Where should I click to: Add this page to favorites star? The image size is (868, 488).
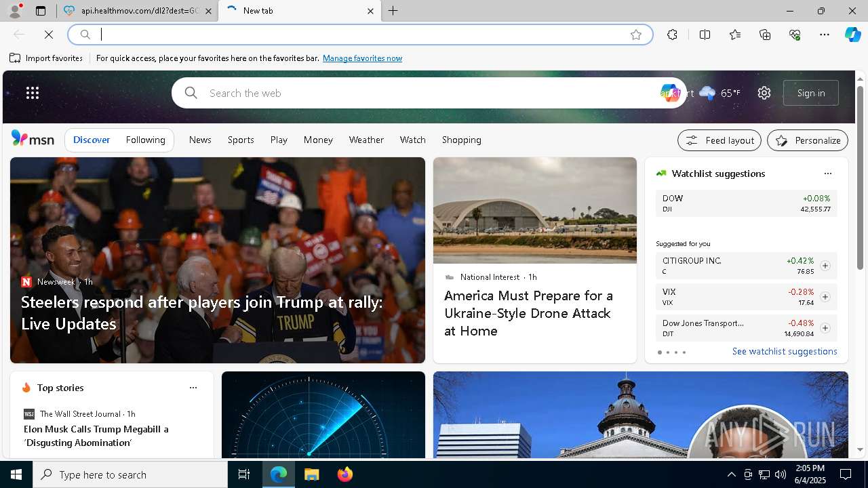coord(636,35)
